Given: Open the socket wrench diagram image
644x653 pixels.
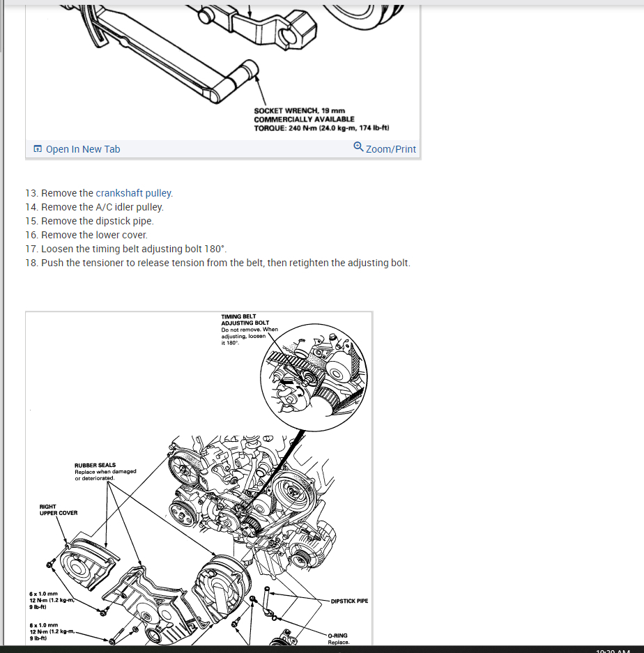Looking at the screenshot, I should pos(223,72).
